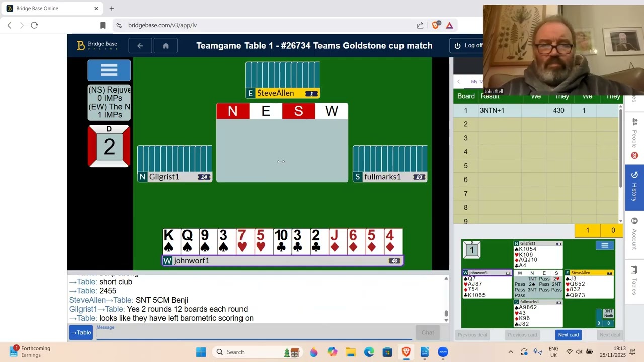Show hidden system tray icons chevron
The image size is (644, 362).
[x=511, y=352]
